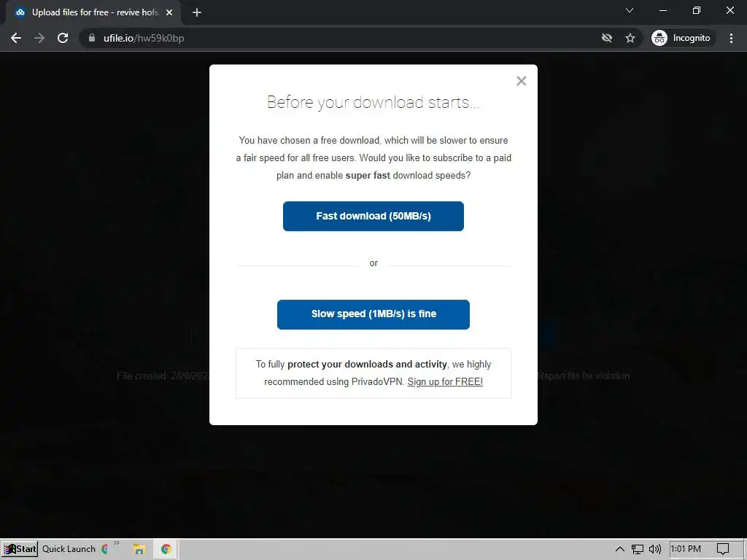747x560 pixels.
Task: Open File Explorer from the taskbar
Action: click(139, 549)
